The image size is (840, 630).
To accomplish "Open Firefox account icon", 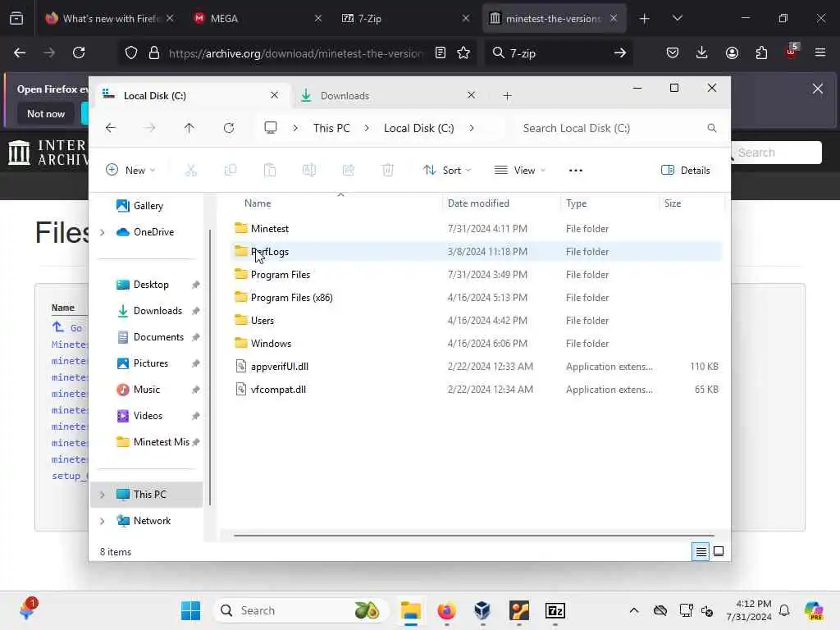I will coord(732,52).
